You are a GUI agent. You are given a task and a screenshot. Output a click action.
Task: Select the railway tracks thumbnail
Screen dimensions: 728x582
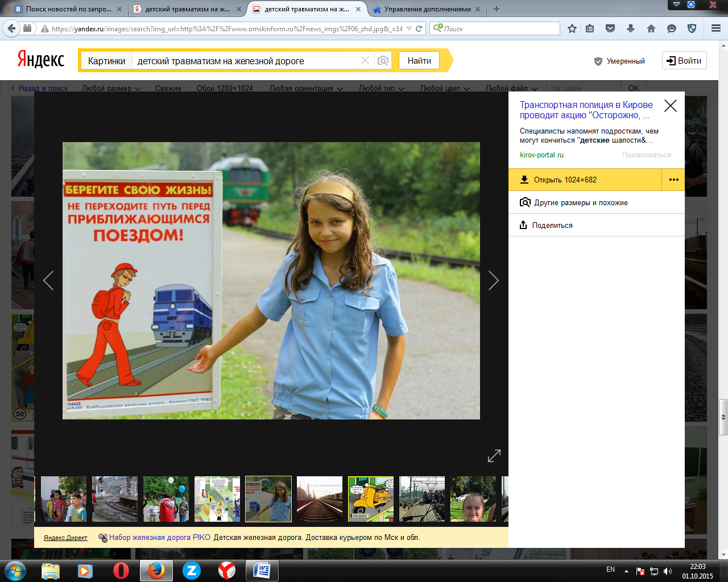[320, 499]
